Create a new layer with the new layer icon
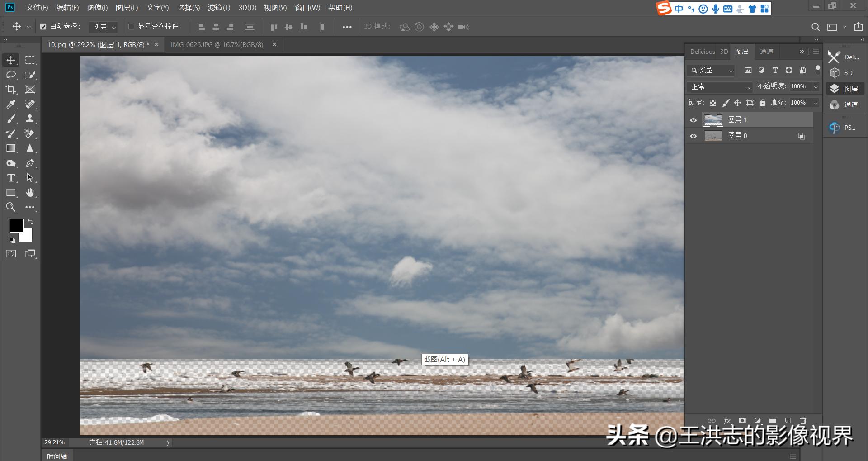The width and height of the screenshot is (868, 461). (788, 421)
